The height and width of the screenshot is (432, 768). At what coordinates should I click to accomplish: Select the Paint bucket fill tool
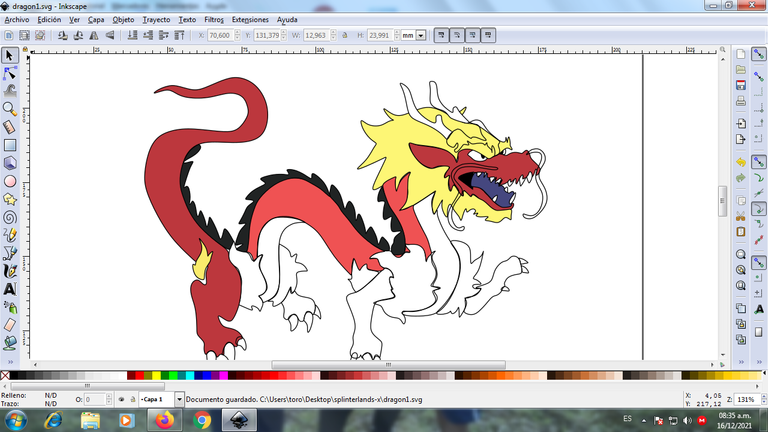9,343
